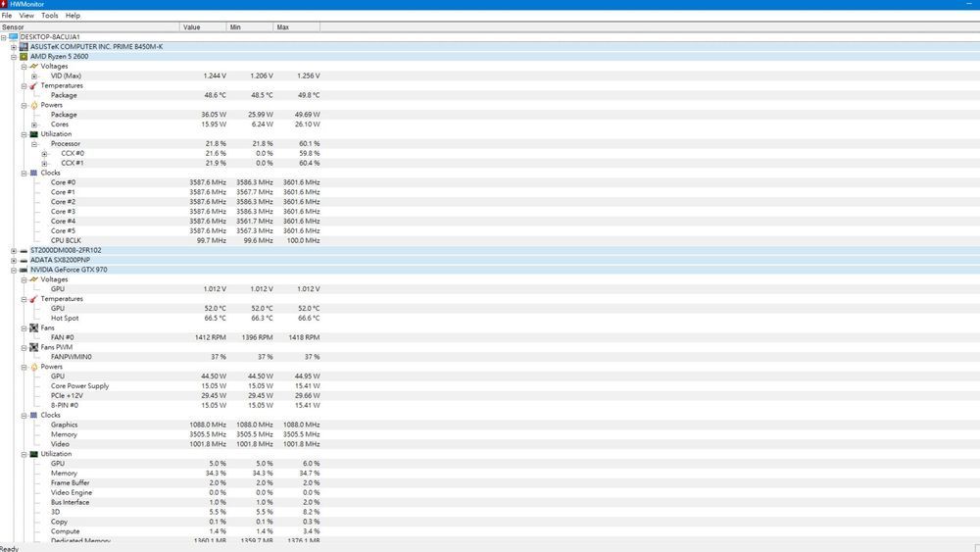The height and width of the screenshot is (552, 980).
Task: Expand the CCX #0 utilization entry
Action: (x=44, y=153)
